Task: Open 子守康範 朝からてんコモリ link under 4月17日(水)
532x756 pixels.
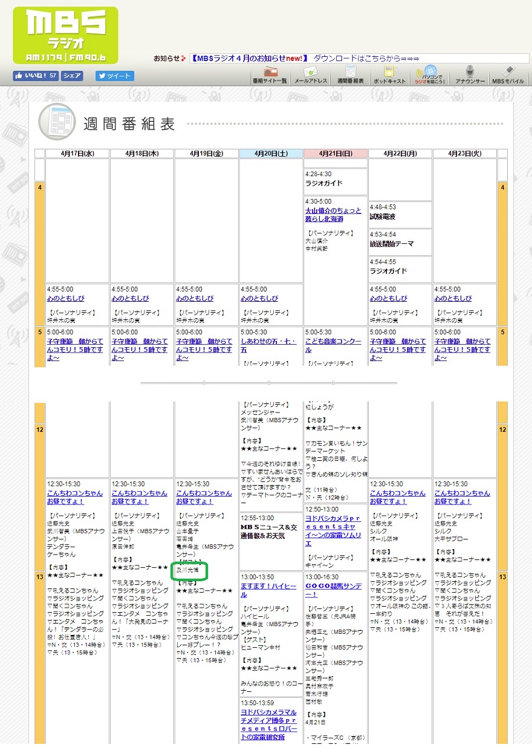Action: [x=76, y=350]
